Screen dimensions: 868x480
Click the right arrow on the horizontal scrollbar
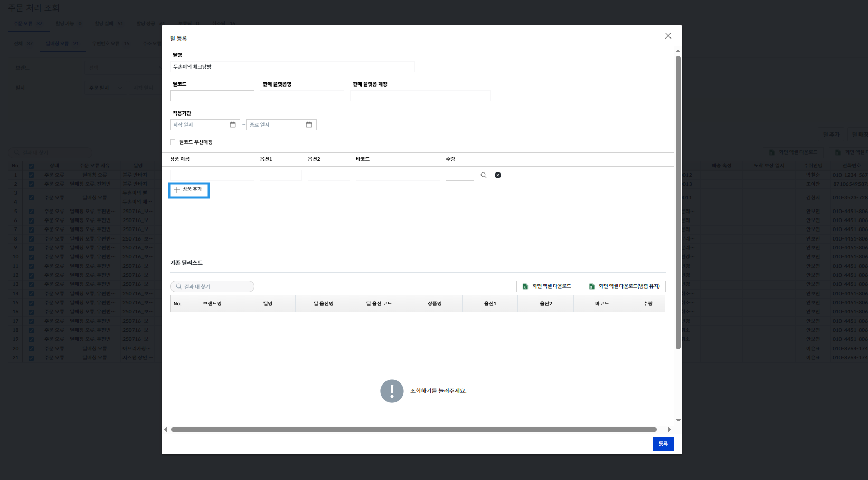point(669,429)
